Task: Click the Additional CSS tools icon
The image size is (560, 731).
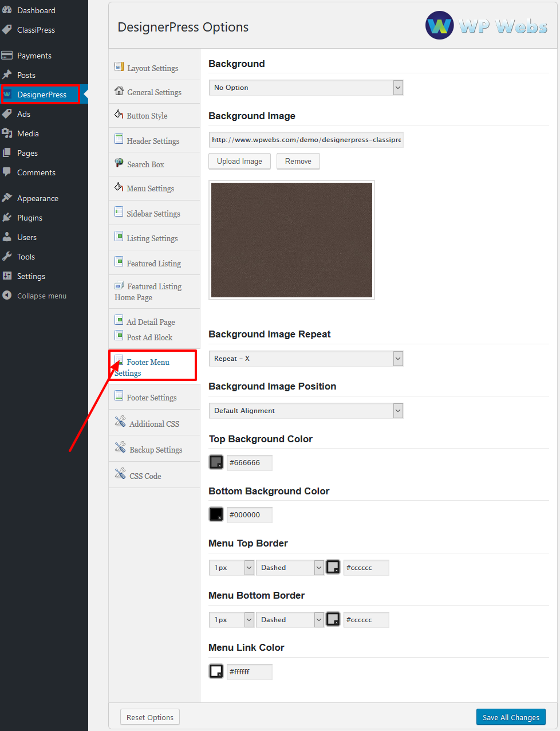Action: coord(120,422)
